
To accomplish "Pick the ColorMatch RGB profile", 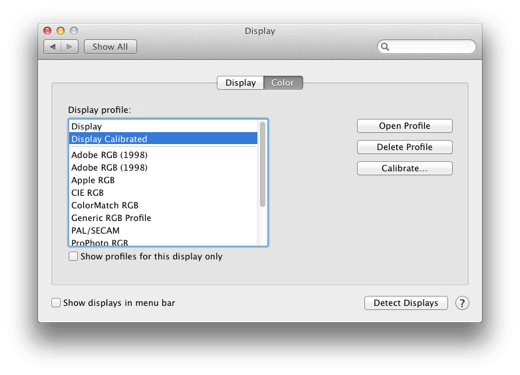I will (163, 205).
